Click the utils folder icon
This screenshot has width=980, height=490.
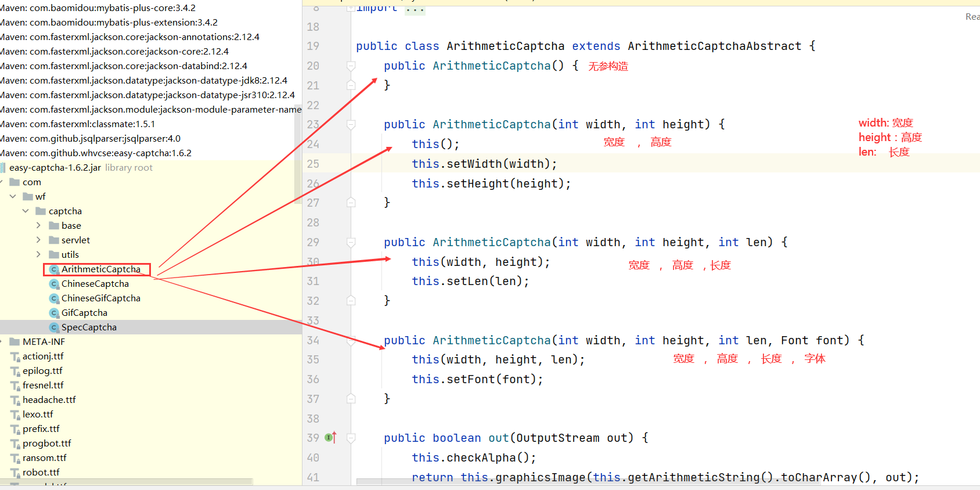(54, 255)
